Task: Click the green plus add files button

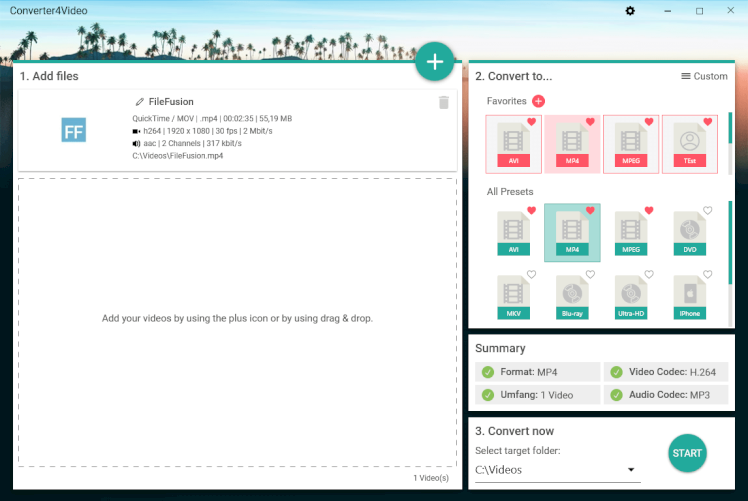Action: [x=434, y=62]
